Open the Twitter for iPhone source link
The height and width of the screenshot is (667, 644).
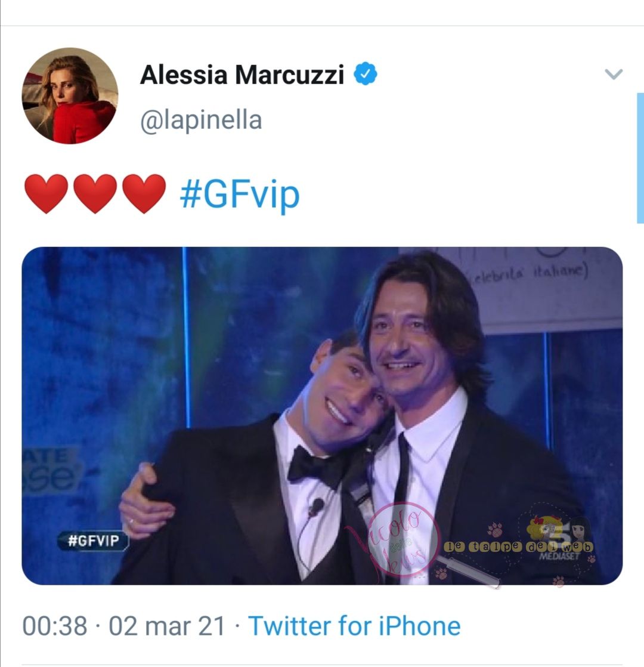click(355, 626)
